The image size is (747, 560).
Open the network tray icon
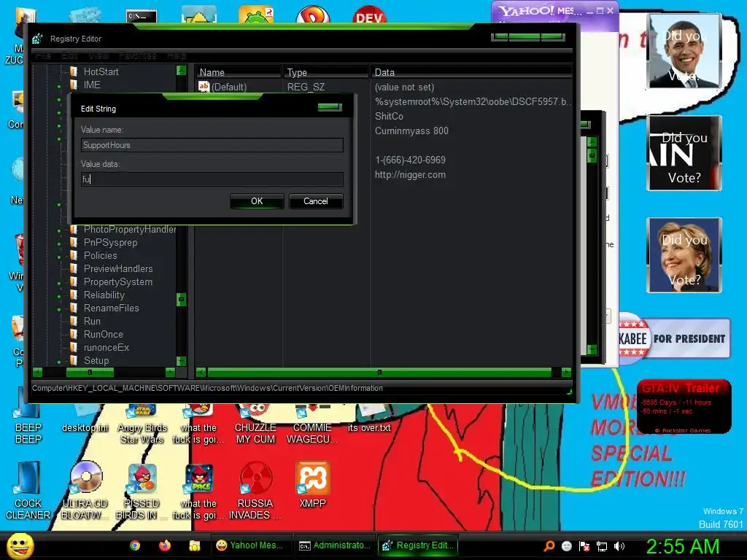coord(602,545)
